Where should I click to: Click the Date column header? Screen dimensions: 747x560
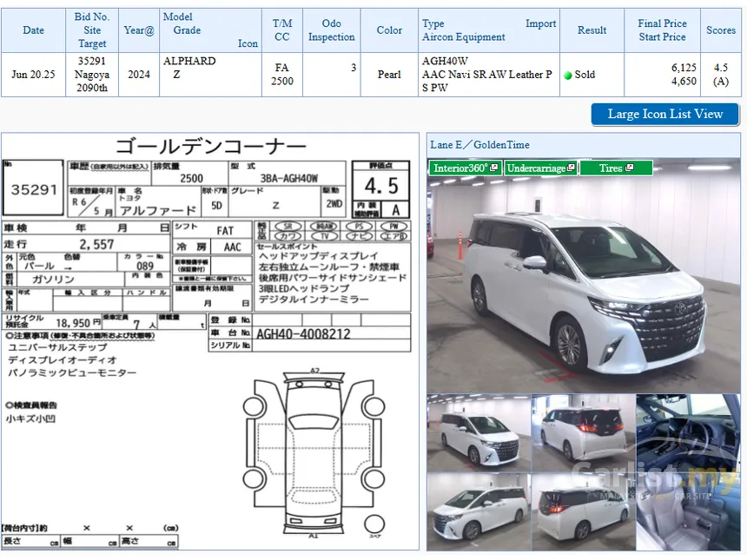pos(33,30)
